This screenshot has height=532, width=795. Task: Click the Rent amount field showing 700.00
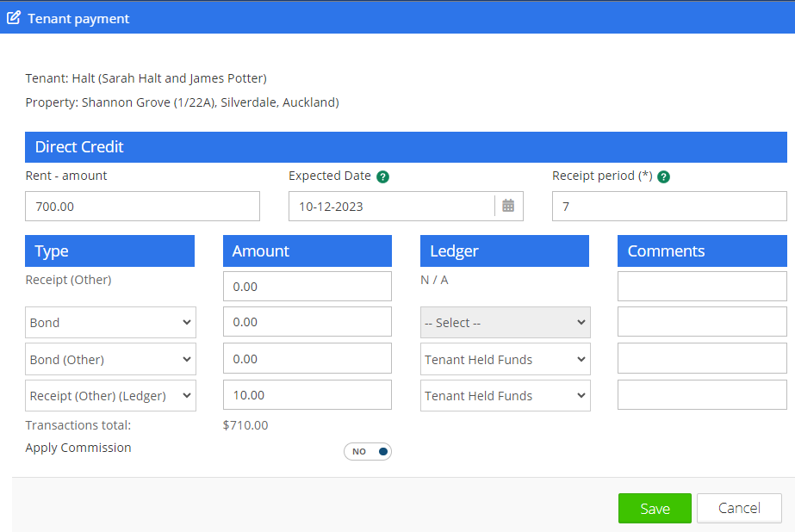tap(142, 207)
